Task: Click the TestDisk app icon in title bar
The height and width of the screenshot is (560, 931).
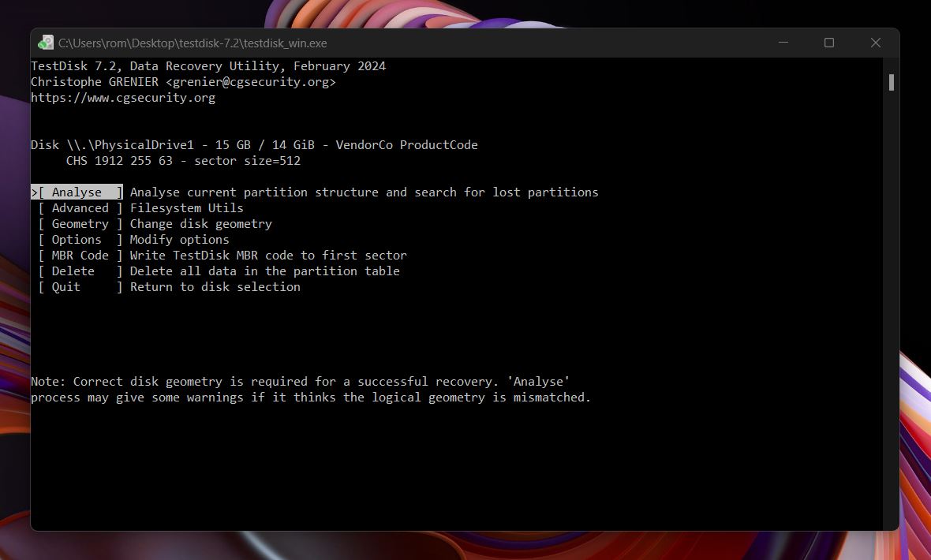Action: 46,43
